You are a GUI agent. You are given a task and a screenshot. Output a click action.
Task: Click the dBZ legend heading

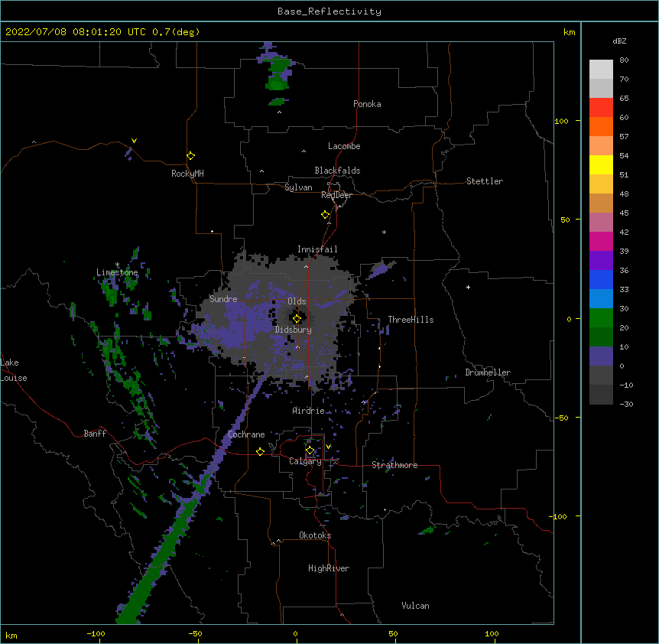pos(619,41)
